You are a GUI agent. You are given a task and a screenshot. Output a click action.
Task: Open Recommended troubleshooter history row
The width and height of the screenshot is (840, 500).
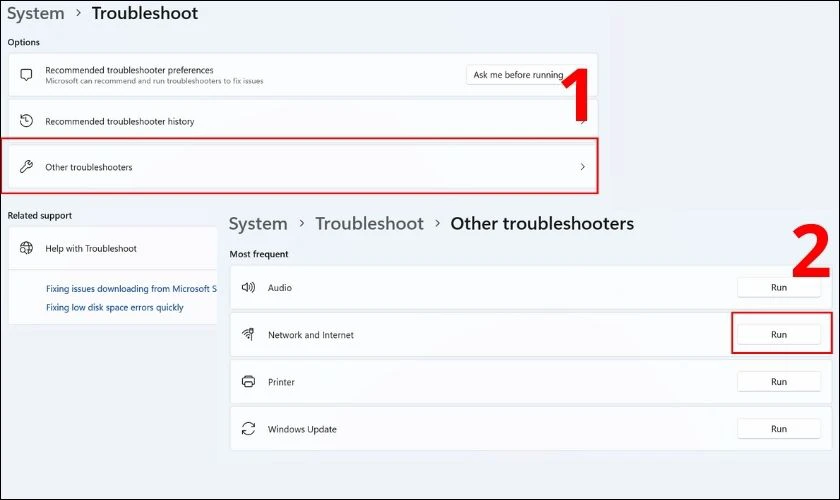(x=303, y=121)
